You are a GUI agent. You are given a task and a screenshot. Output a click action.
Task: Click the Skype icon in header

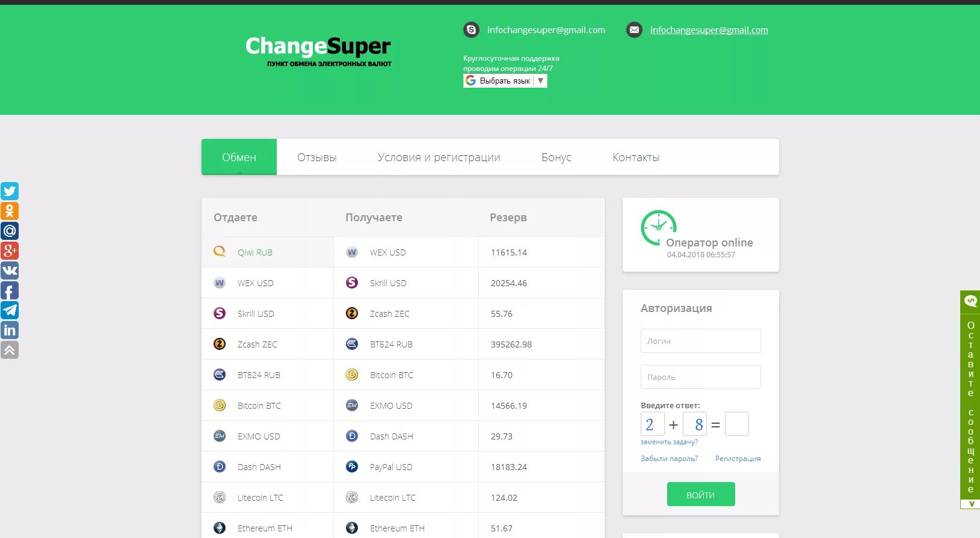coord(471,29)
